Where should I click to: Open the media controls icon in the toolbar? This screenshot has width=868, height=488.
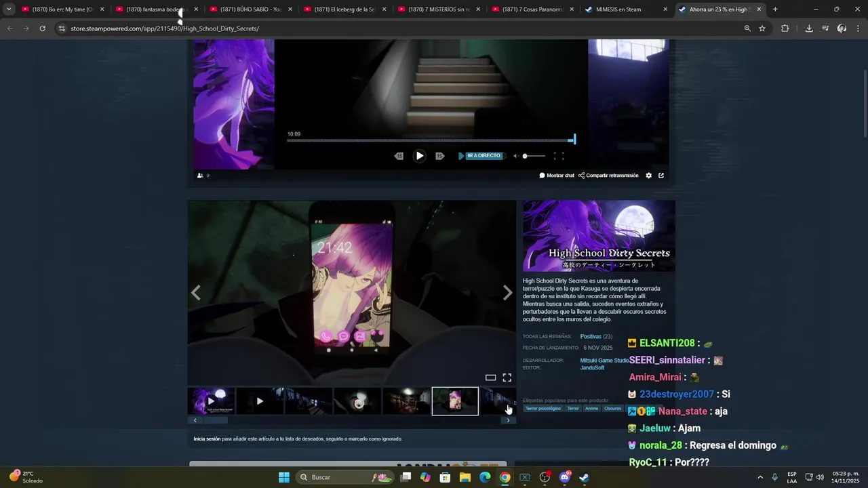point(825,28)
